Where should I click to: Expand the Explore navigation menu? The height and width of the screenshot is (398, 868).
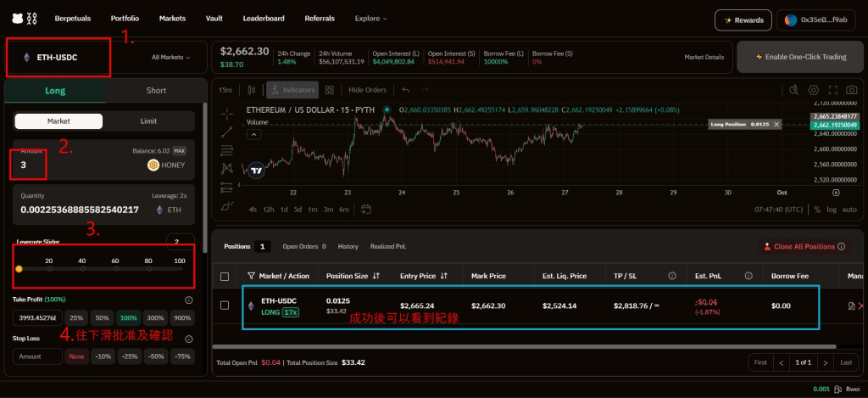pos(370,18)
